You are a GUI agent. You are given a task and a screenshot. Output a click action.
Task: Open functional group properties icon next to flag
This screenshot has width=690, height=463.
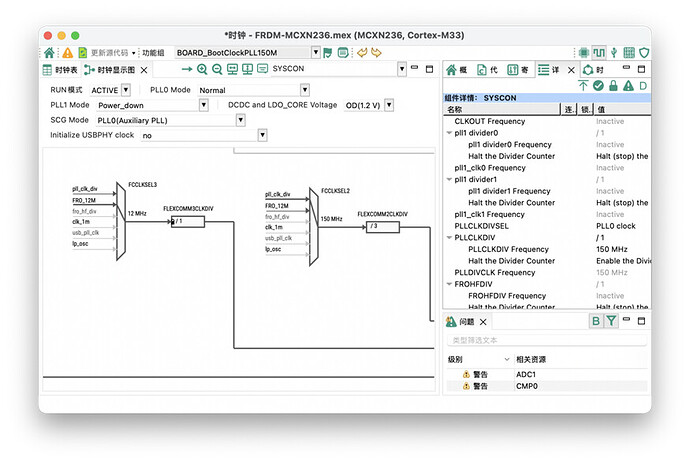(343, 53)
